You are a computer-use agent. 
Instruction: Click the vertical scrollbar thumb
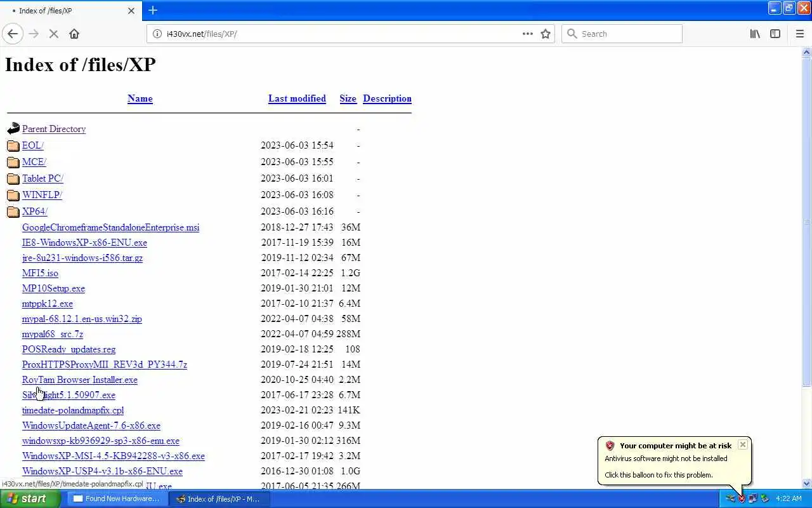point(806,222)
